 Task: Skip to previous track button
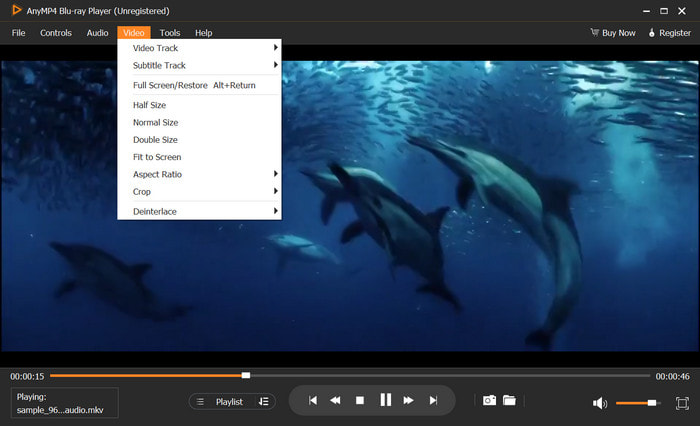pyautogui.click(x=313, y=401)
